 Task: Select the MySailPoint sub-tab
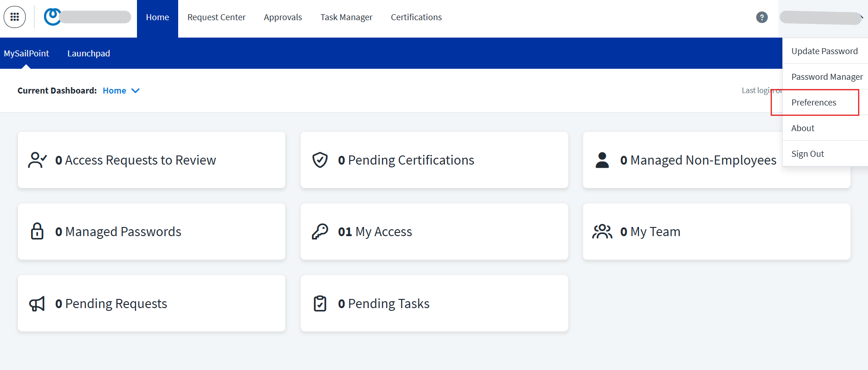26,53
